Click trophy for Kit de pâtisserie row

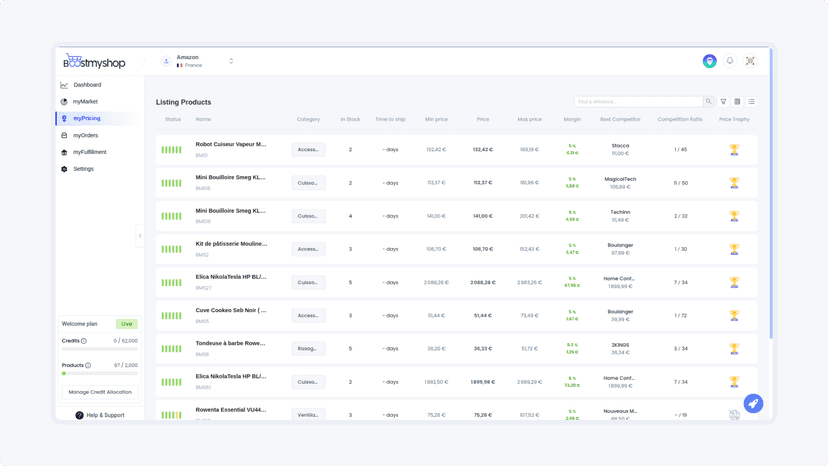click(x=734, y=249)
